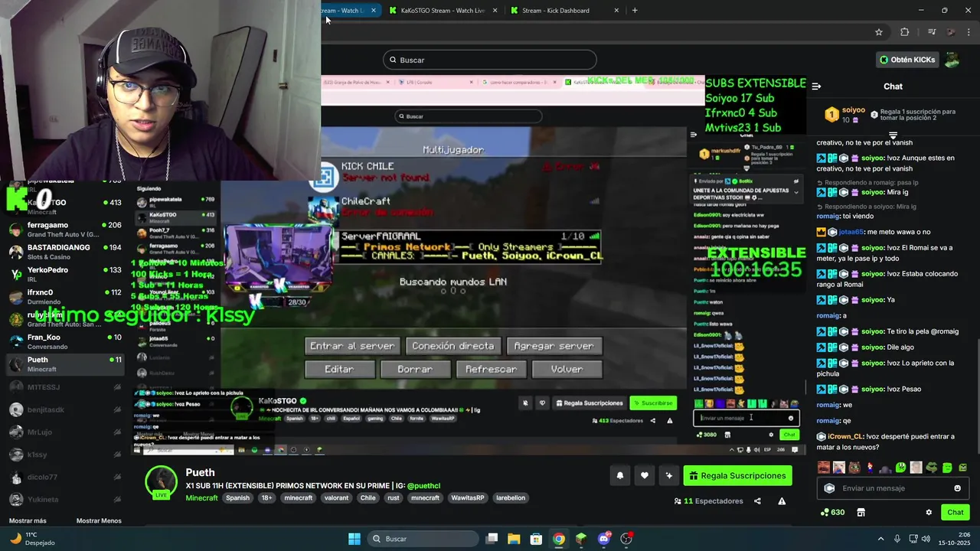Click Conexión directa Minecraft button
This screenshot has height=551, width=980.
click(453, 346)
